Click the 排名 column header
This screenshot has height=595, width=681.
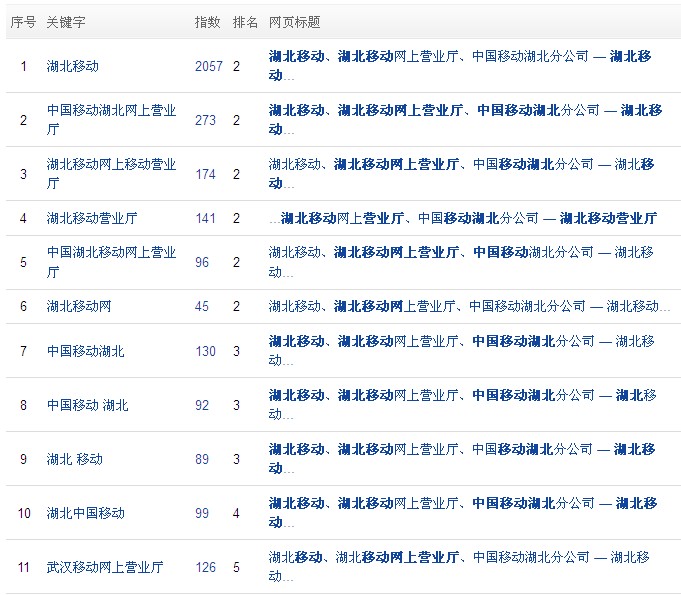245,22
